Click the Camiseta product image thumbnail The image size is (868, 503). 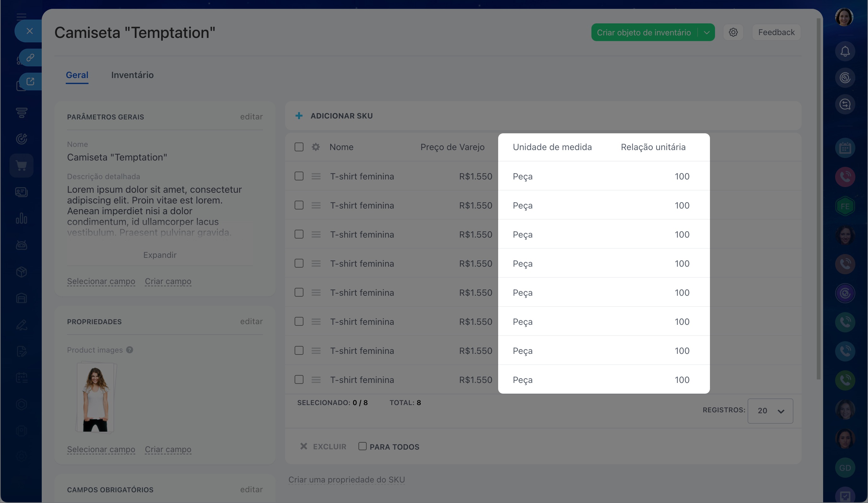coord(96,397)
